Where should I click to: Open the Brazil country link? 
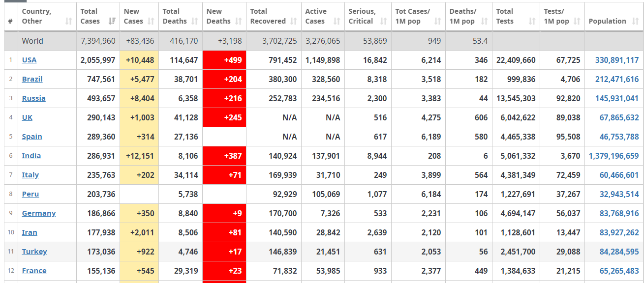point(32,79)
